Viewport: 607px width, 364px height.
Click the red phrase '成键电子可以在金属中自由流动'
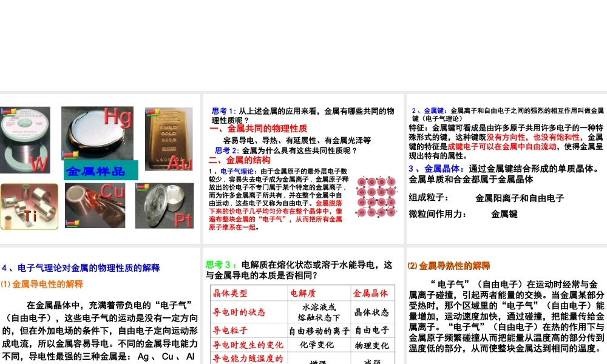502,147
